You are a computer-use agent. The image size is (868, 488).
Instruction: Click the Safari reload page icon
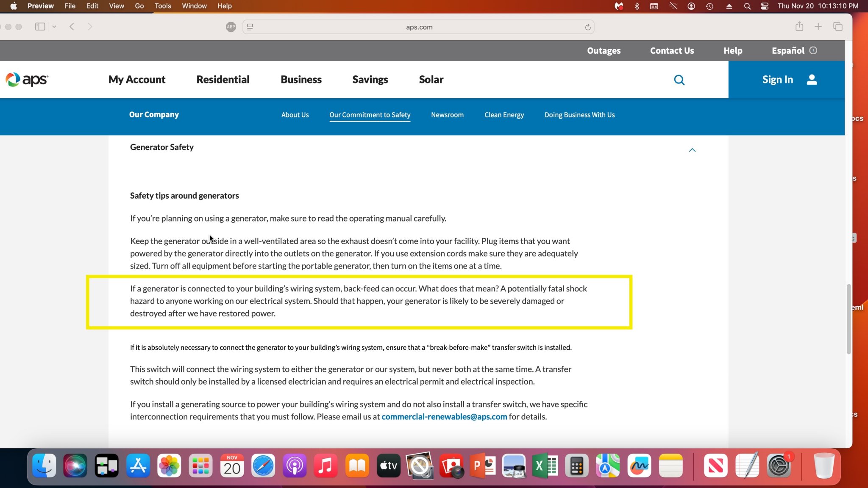point(588,27)
